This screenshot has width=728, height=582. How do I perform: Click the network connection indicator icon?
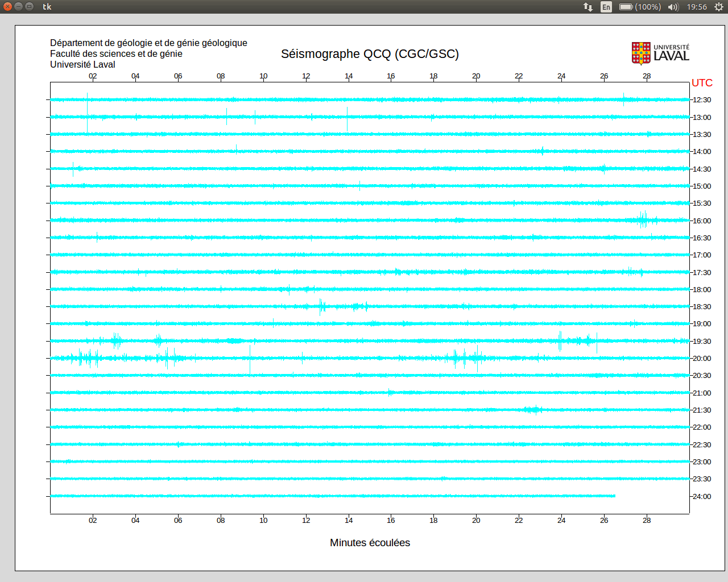588,7
